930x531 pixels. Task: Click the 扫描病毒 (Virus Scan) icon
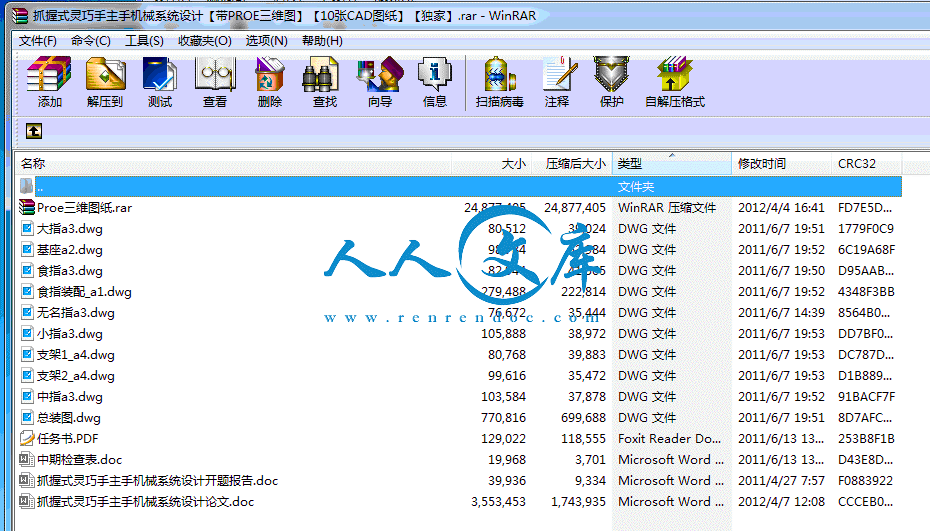(x=499, y=74)
